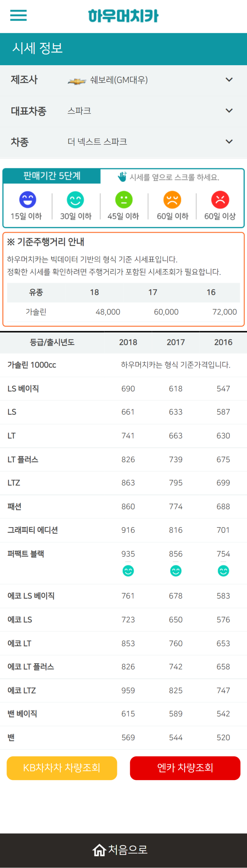Image resolution: width=247 pixels, height=868 pixels.
Task: Expand the 대표차종 dropdown arrow
Action: pos(229,111)
